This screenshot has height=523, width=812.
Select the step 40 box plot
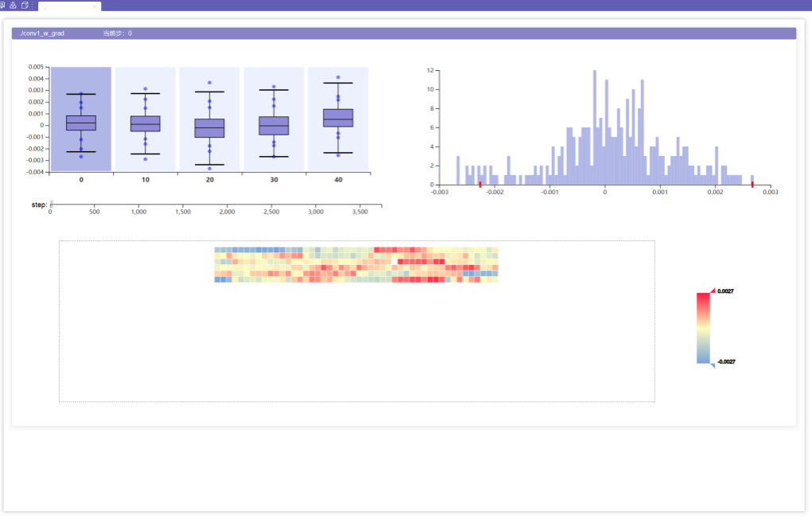coord(338,119)
